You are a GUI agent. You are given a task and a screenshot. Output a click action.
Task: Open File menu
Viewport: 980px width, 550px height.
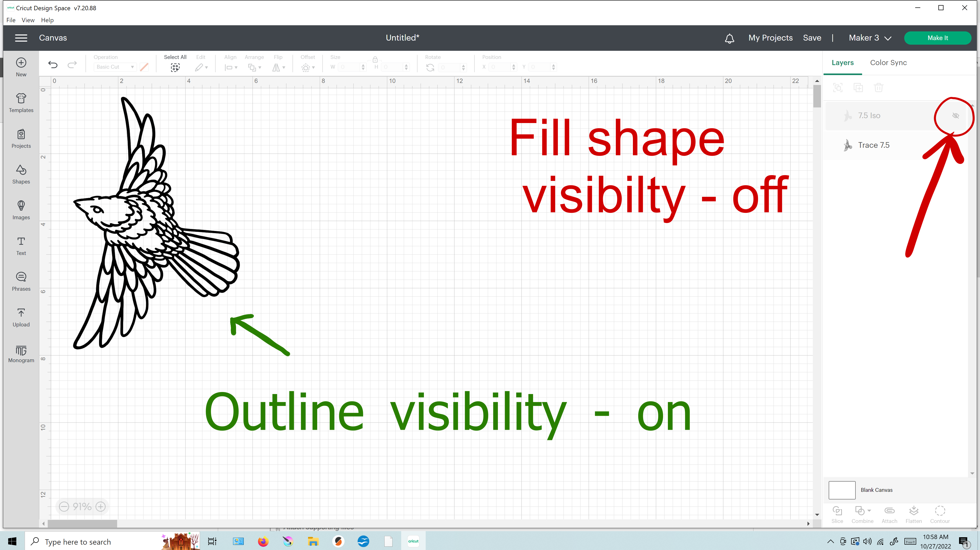click(x=10, y=19)
